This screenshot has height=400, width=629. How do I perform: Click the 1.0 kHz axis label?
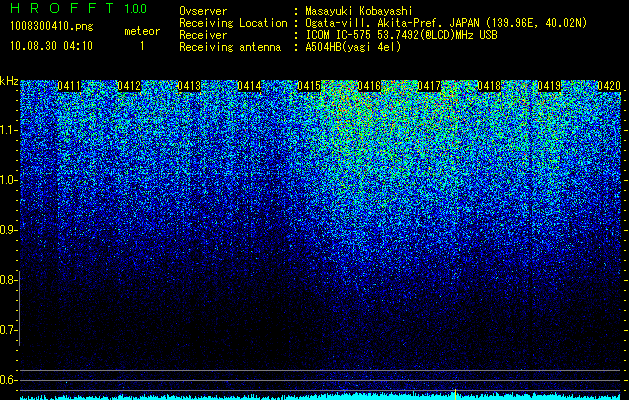coord(8,180)
